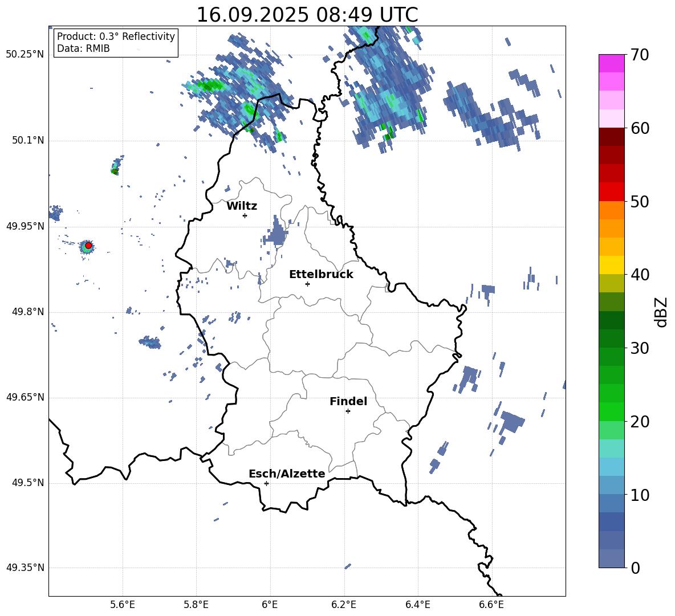
Task: Pick the dark maroon swatch just below 60 dBZ
Action: point(612,137)
